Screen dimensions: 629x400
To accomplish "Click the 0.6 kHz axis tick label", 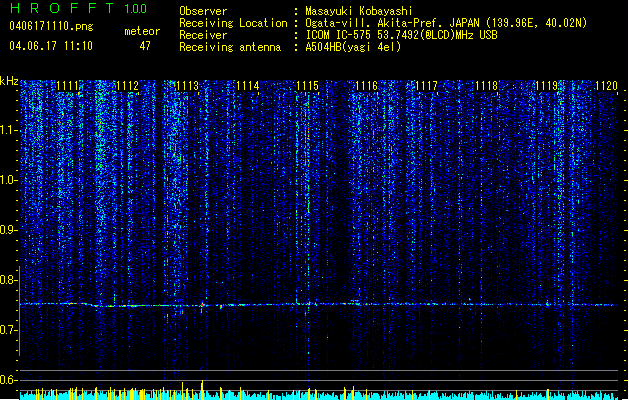I will (x=9, y=380).
